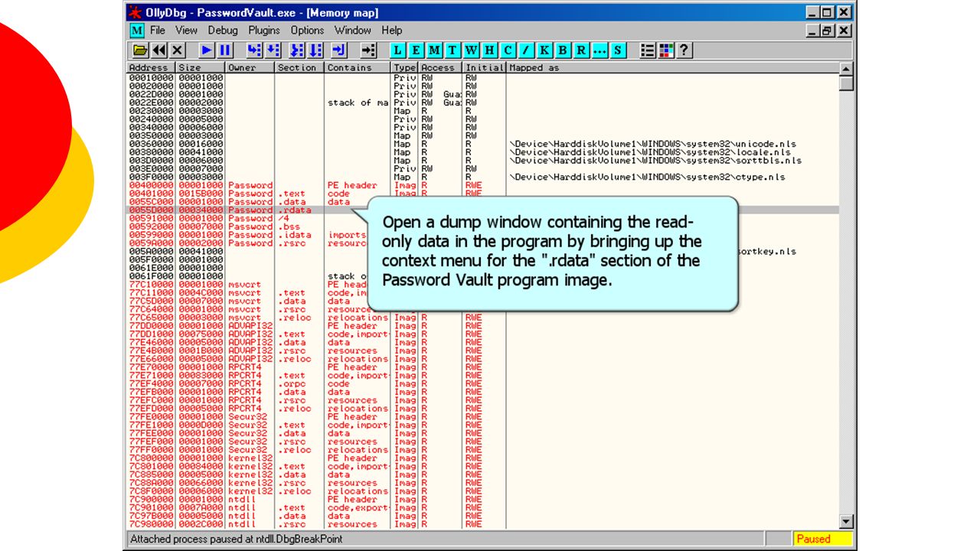Screen dimensions: 980x551
Task: Select the Password .rsrc section row
Action: (x=482, y=243)
